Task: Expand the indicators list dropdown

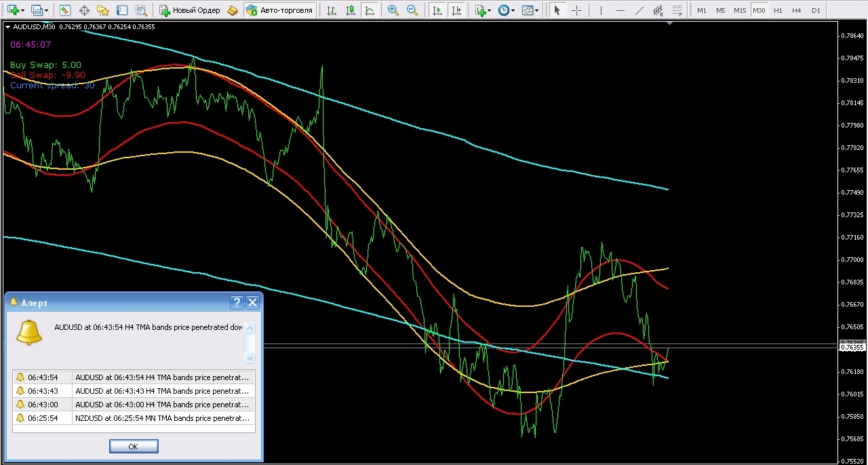Action: (x=488, y=10)
